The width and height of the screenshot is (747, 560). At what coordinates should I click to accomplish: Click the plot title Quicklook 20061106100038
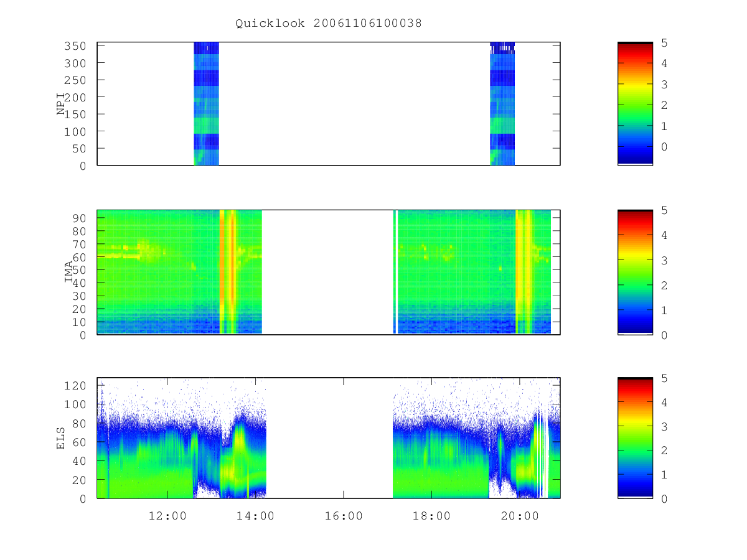[329, 24]
